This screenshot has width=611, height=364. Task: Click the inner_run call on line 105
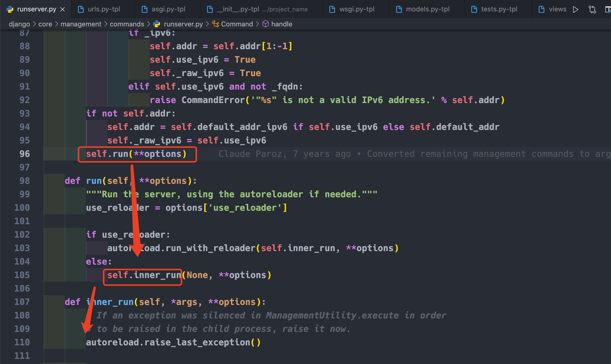(157, 275)
